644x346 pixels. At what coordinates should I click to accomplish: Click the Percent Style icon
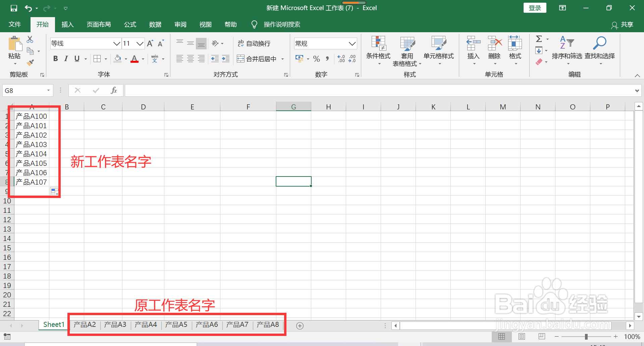pyautogui.click(x=316, y=59)
